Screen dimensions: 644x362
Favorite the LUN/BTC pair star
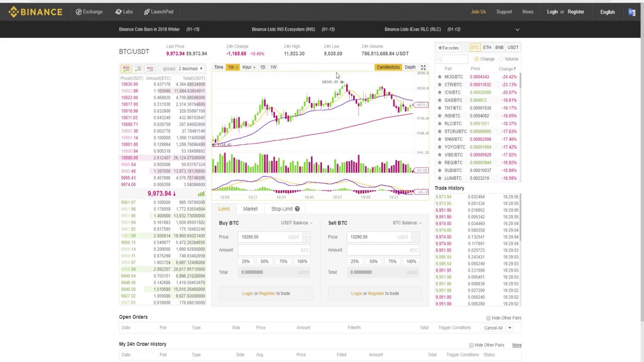tap(440, 178)
